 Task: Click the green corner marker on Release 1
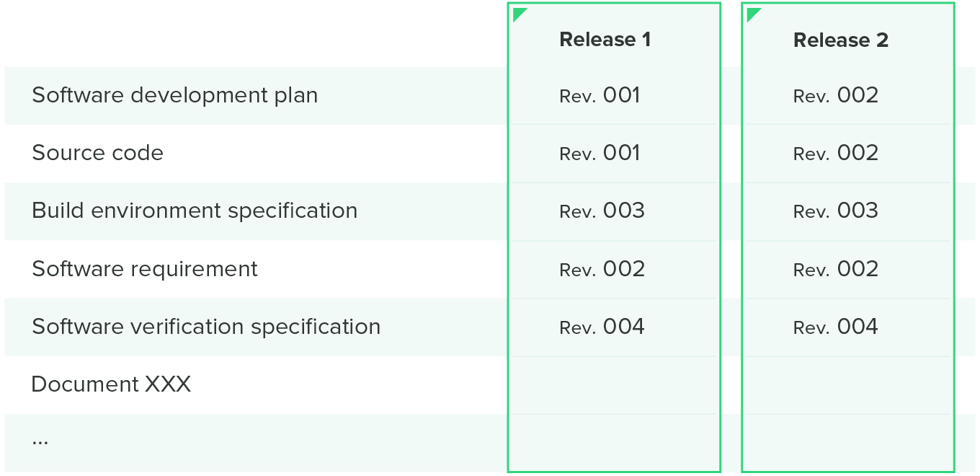click(x=518, y=13)
